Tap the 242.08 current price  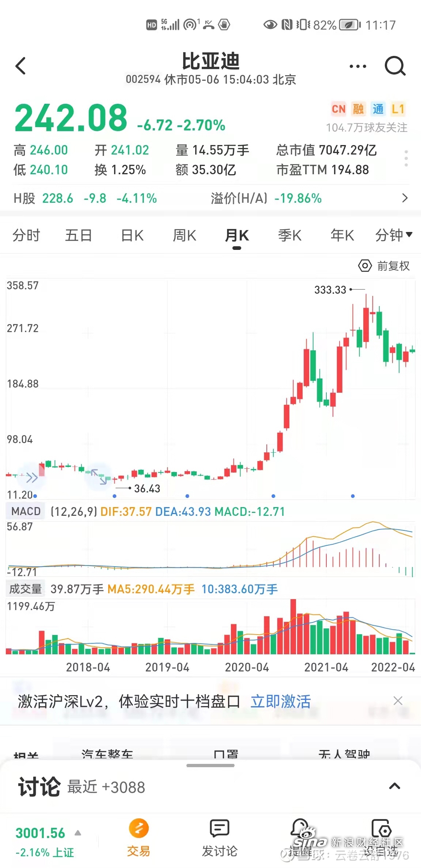pyautogui.click(x=71, y=118)
